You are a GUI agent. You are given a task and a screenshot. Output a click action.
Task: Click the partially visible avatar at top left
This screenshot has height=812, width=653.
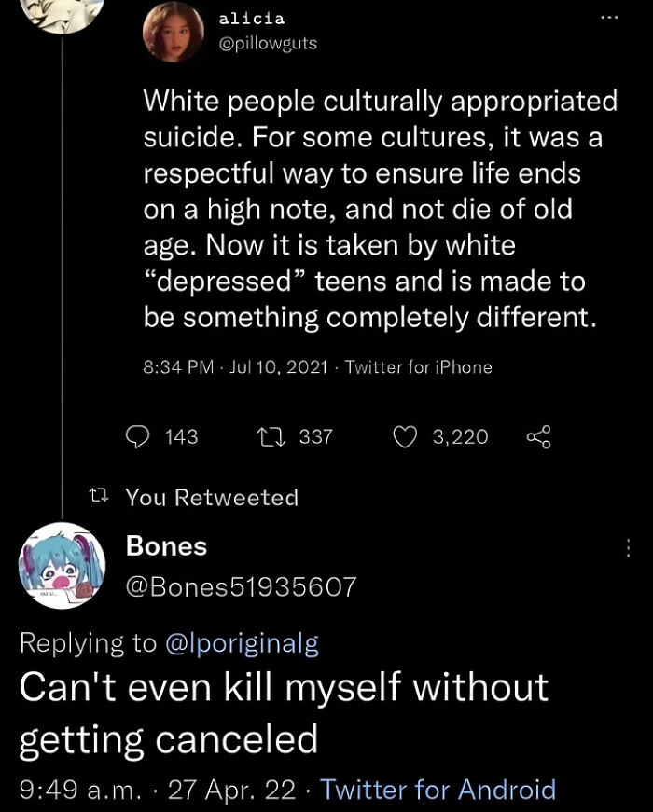(x=59, y=14)
